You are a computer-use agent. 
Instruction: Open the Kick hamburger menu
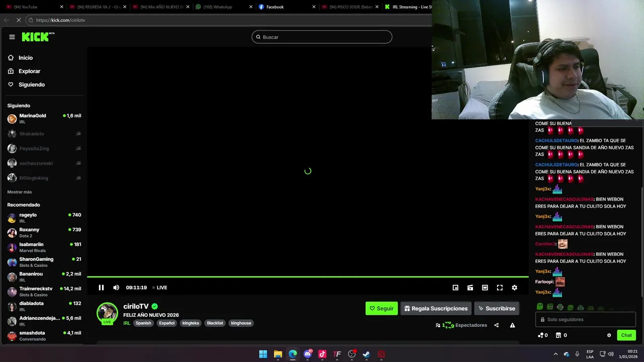pos(12,37)
